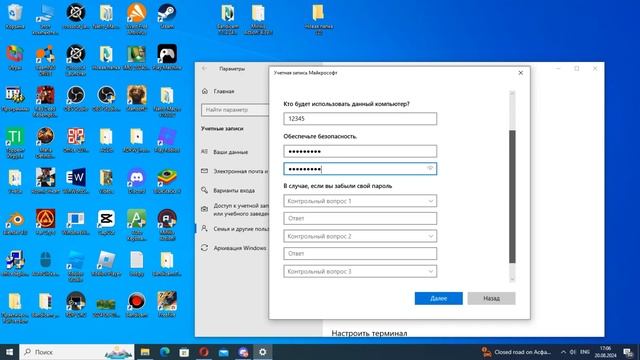The width and height of the screenshot is (640, 360).
Task: Focus the username field containing 12345
Action: (360, 118)
